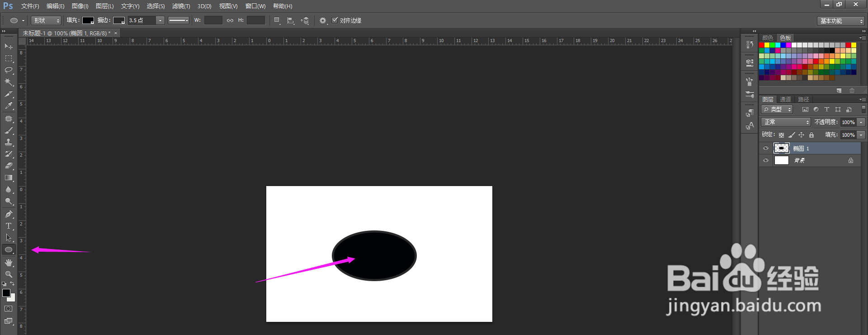Select the Pen tool
Image resolution: width=868 pixels, height=335 pixels.
[9, 214]
